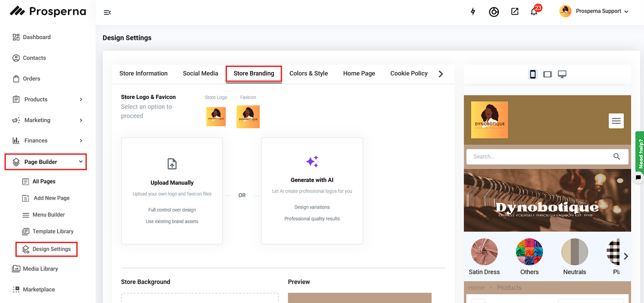Open the Prosperna Support account dropdown
This screenshot has width=644, height=303.
pos(594,11)
